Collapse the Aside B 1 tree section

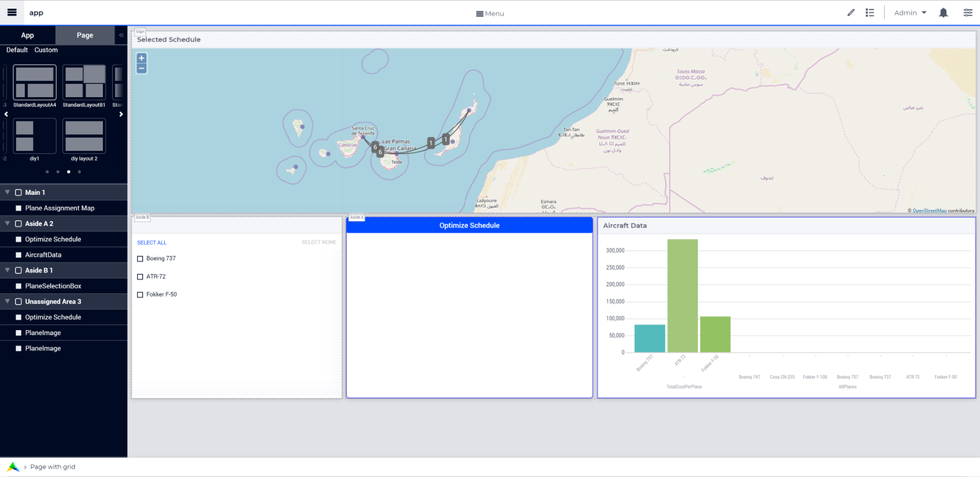click(x=8, y=271)
